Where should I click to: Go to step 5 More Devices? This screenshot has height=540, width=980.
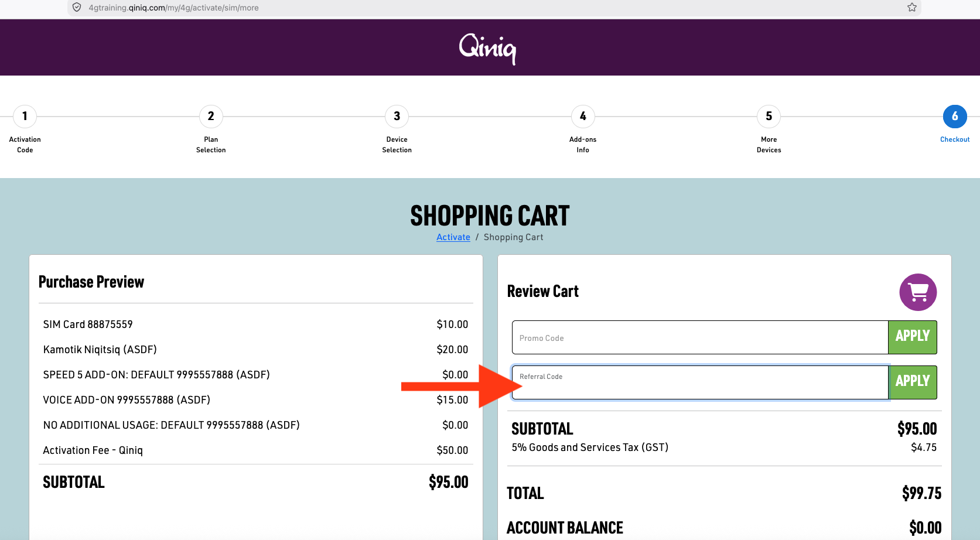[769, 129]
